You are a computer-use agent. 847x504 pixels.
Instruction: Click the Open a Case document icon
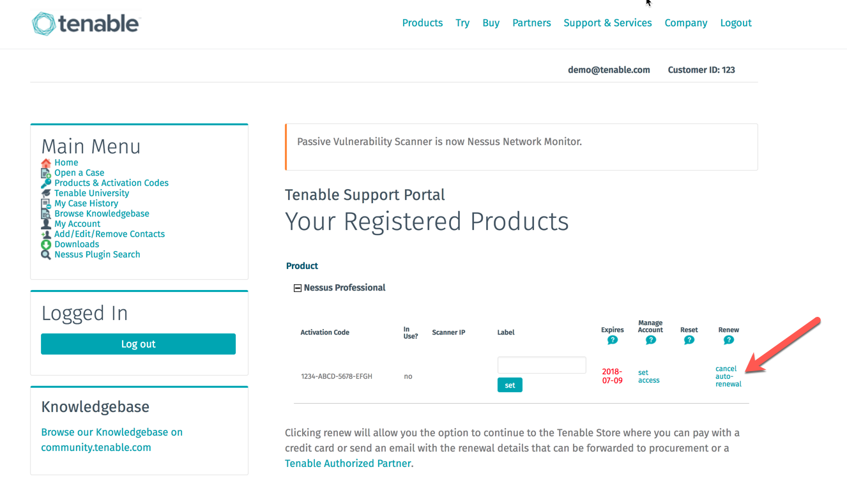click(x=46, y=173)
